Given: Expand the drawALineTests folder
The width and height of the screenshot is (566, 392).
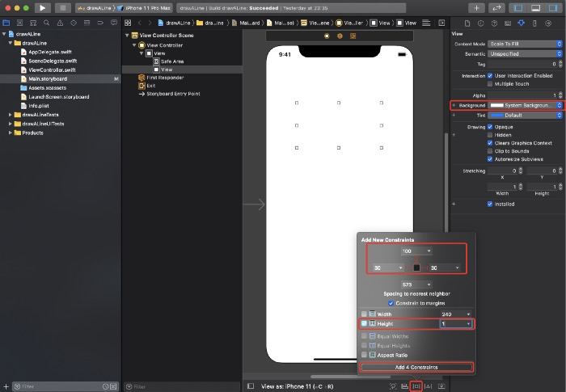Looking at the screenshot, I should tap(10, 115).
